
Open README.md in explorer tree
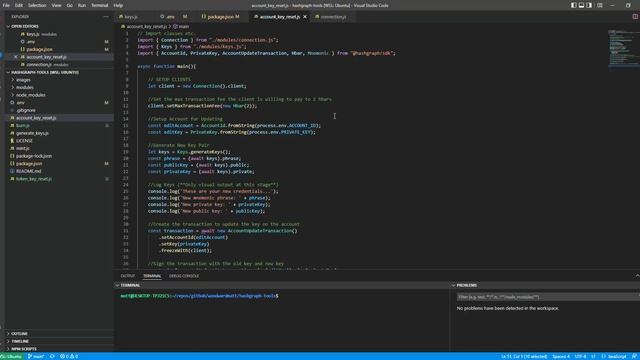[x=28, y=171]
